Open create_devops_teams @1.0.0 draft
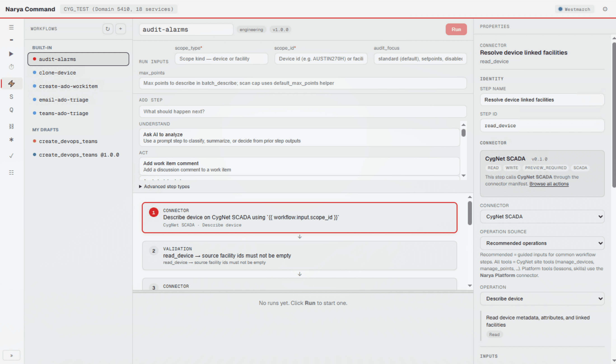The height and width of the screenshot is (364, 616). point(78,154)
